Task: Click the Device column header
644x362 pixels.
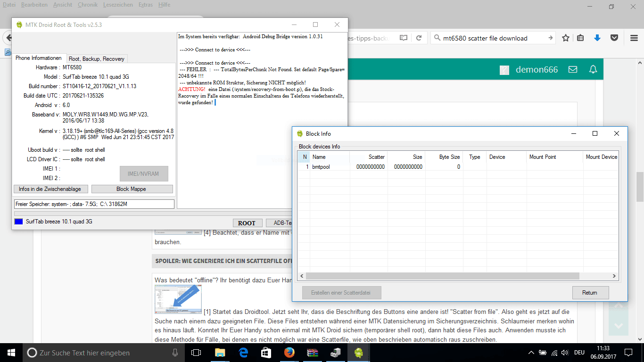Action: coord(506,157)
